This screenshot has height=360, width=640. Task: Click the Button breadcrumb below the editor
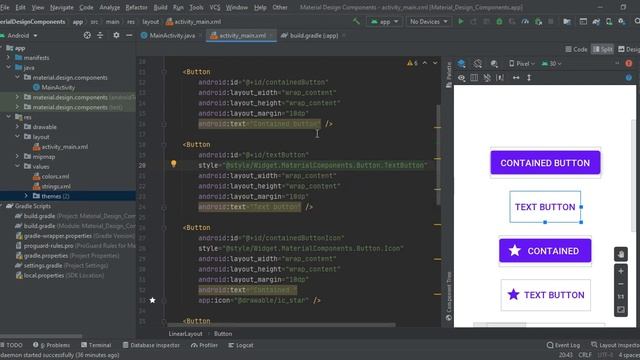point(223,333)
